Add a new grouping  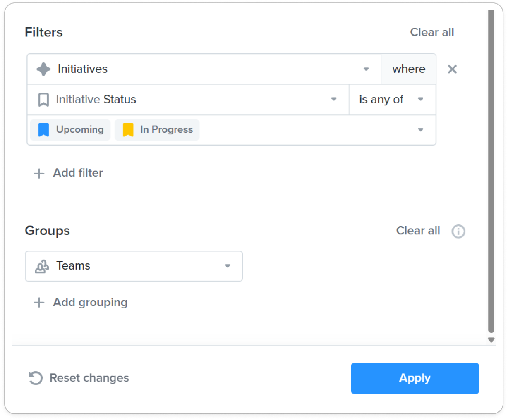tap(80, 303)
